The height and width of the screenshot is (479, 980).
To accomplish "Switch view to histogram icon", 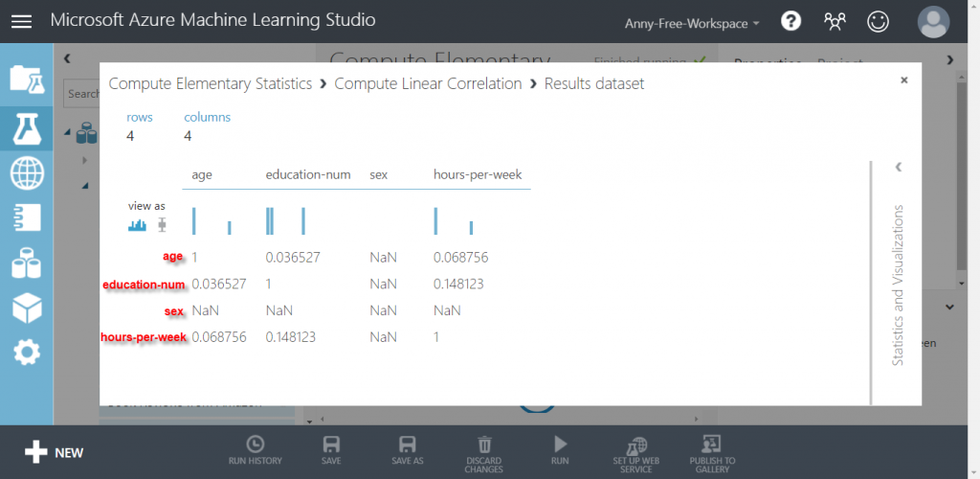I will point(137,224).
